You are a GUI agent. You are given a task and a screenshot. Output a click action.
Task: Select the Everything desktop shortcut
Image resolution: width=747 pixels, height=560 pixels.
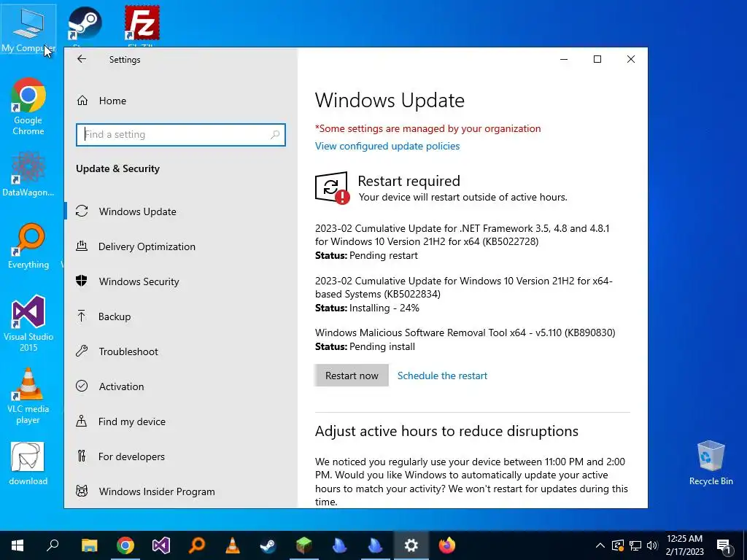[28, 246]
